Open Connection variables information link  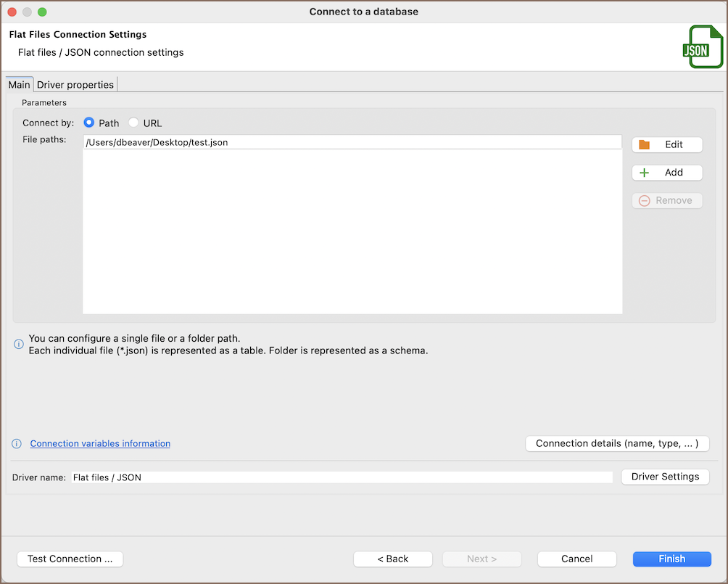(100, 444)
